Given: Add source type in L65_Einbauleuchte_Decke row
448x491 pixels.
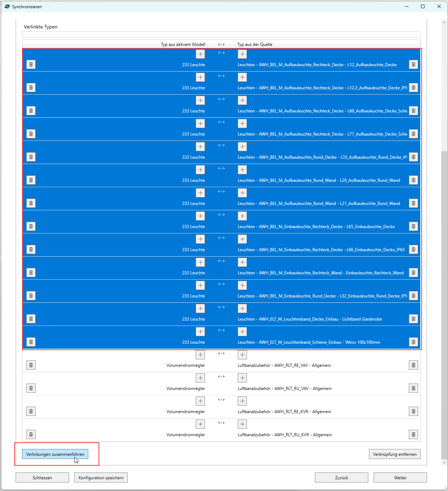Looking at the screenshot, I should click(x=242, y=216).
